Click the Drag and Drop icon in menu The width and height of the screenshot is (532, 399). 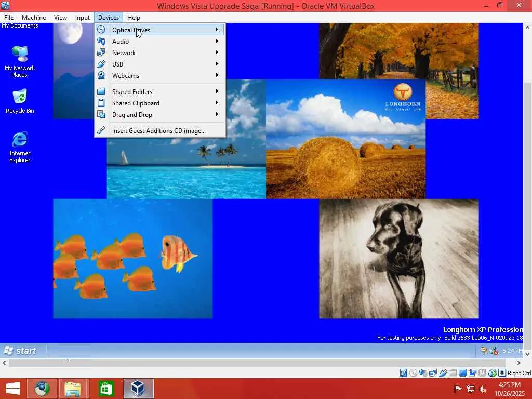[101, 114]
